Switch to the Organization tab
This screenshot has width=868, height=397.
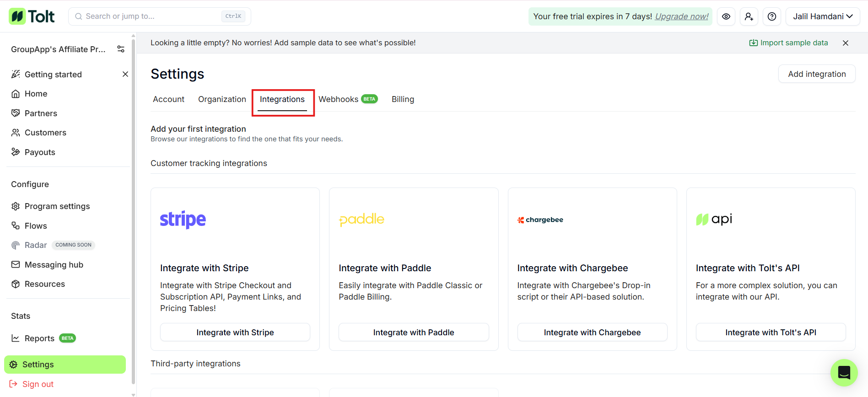pyautogui.click(x=222, y=99)
